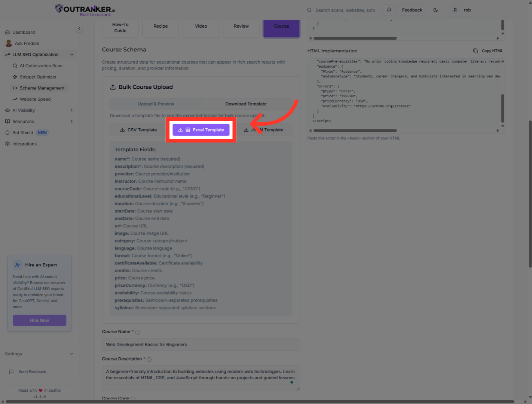Collapse the left sidebar
The height and width of the screenshot is (404, 532).
coord(79,29)
